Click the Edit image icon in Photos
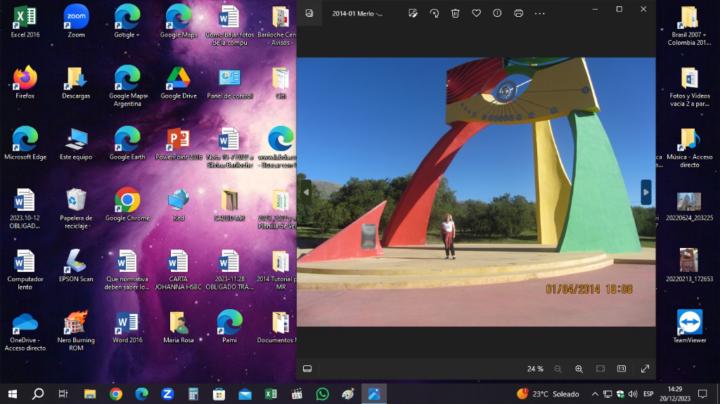The height and width of the screenshot is (404, 720). [x=413, y=13]
